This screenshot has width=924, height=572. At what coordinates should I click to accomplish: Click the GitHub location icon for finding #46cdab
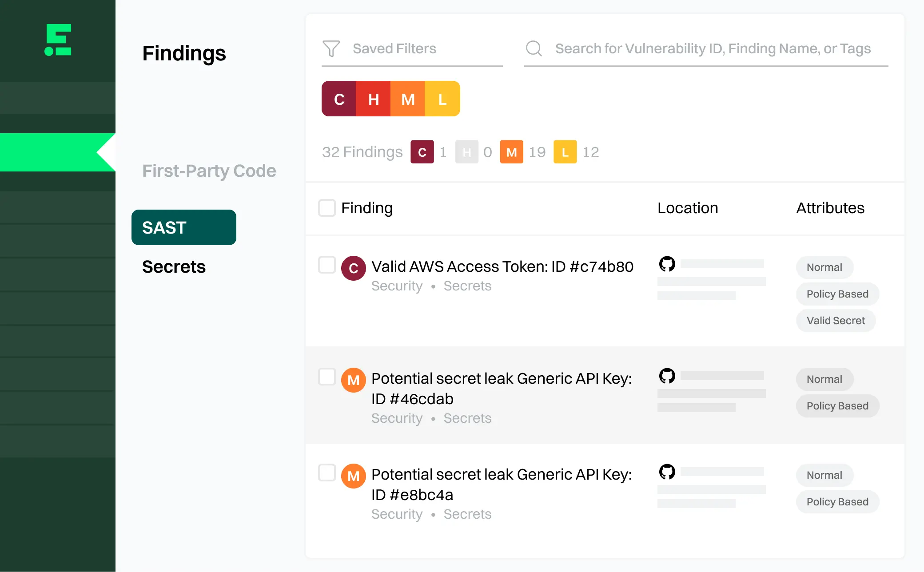pos(667,376)
